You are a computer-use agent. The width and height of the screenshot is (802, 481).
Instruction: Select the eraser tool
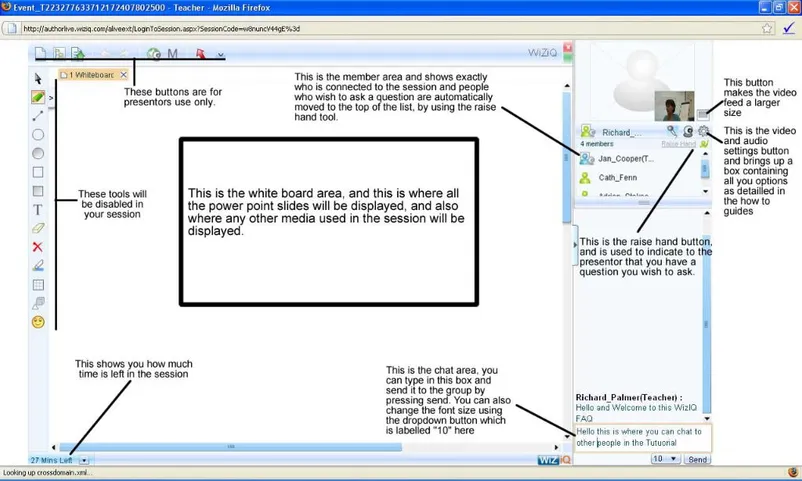[x=38, y=228]
